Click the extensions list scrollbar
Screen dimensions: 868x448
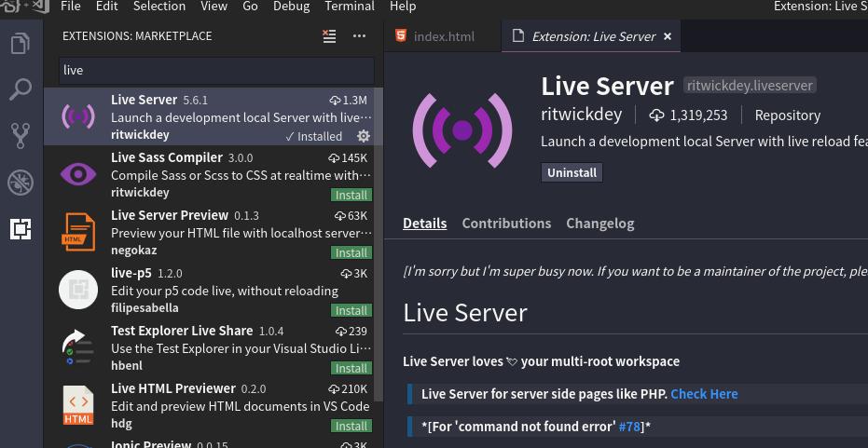point(379,244)
